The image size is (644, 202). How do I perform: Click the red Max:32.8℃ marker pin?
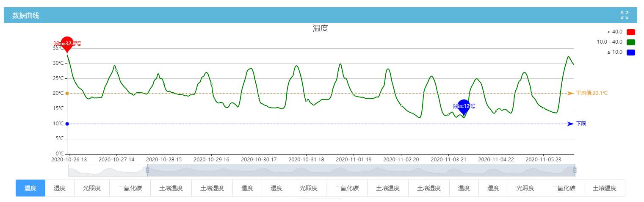point(67,44)
